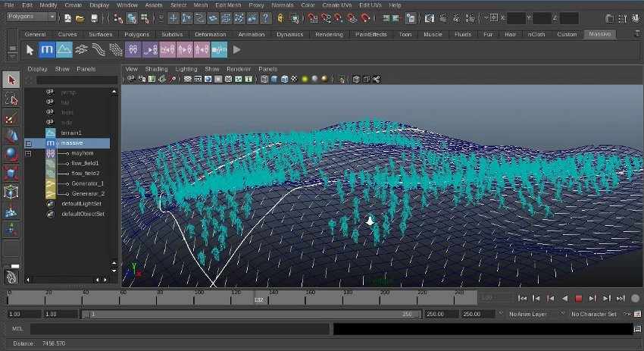The image size is (644, 351).
Task: Open the Polygons menu set dropdown
Action: pyautogui.click(x=30, y=17)
